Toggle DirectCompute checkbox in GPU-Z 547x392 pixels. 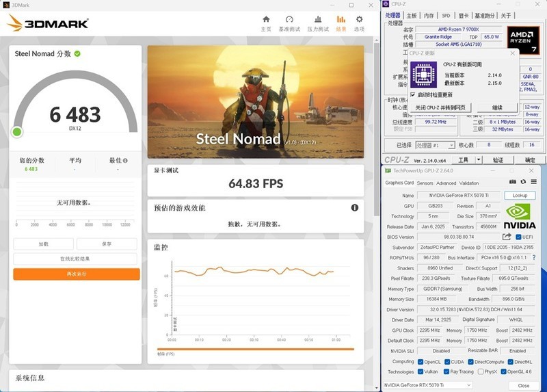pyautogui.click(x=470, y=362)
